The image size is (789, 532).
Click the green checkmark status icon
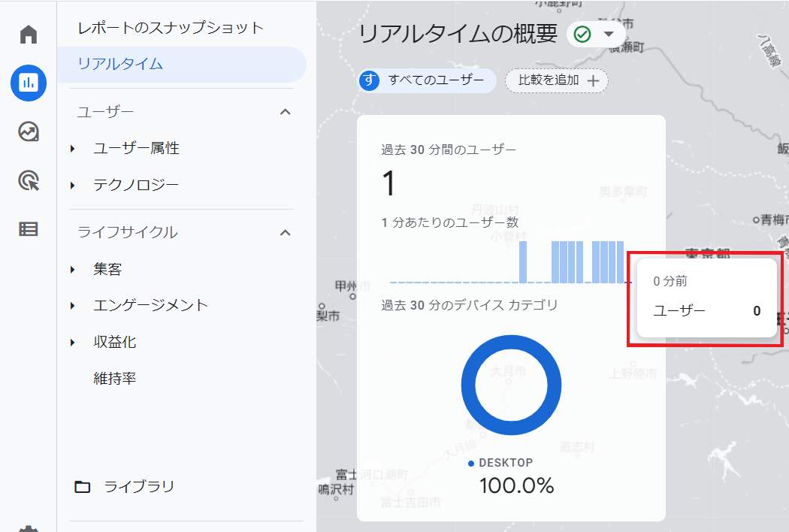pyautogui.click(x=582, y=35)
